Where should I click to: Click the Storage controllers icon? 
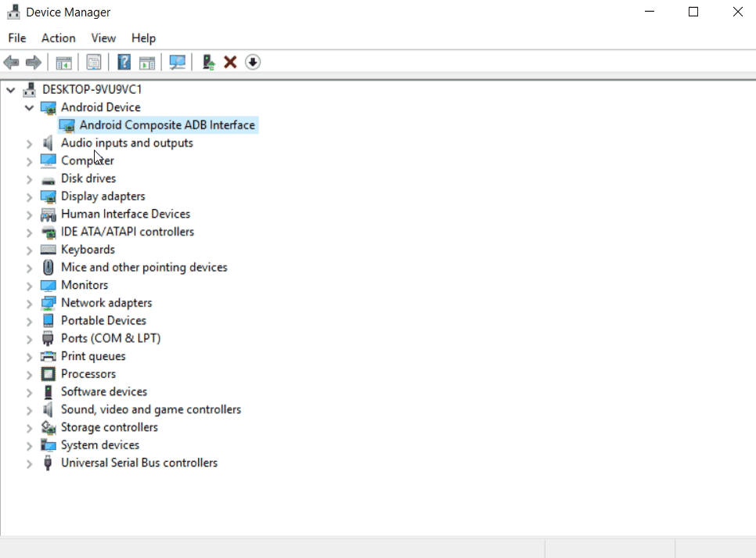[x=49, y=427]
